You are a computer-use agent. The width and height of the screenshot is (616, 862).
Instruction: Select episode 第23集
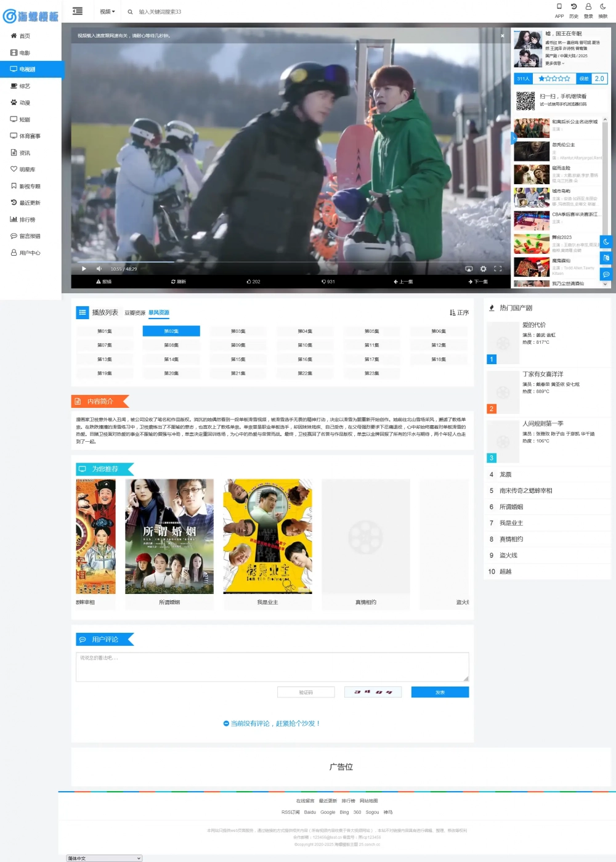click(371, 373)
